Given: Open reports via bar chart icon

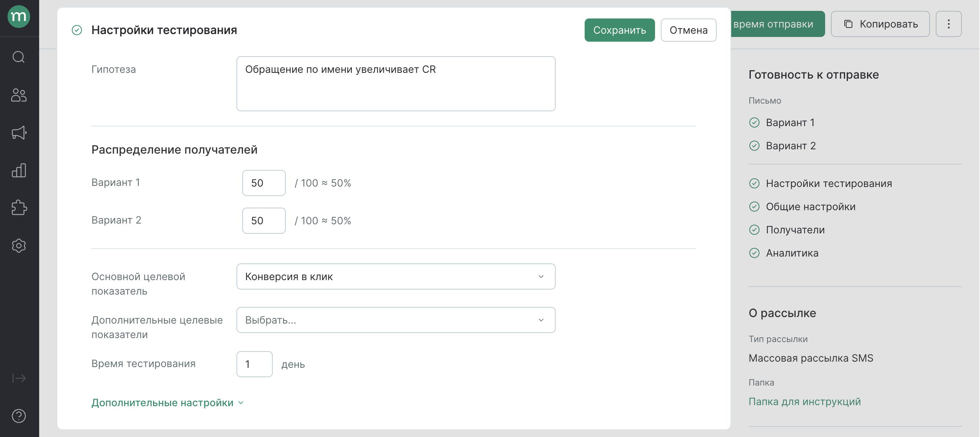Looking at the screenshot, I should click(18, 170).
